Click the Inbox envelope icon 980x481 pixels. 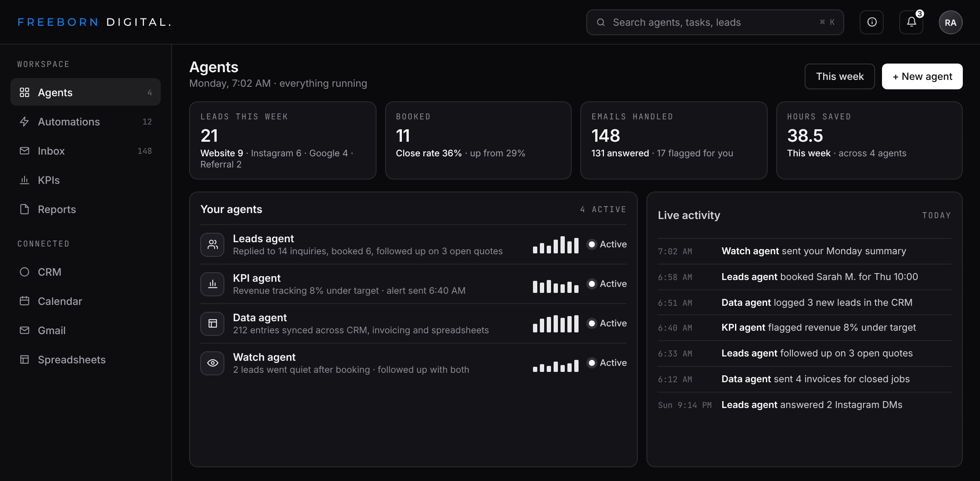click(24, 151)
